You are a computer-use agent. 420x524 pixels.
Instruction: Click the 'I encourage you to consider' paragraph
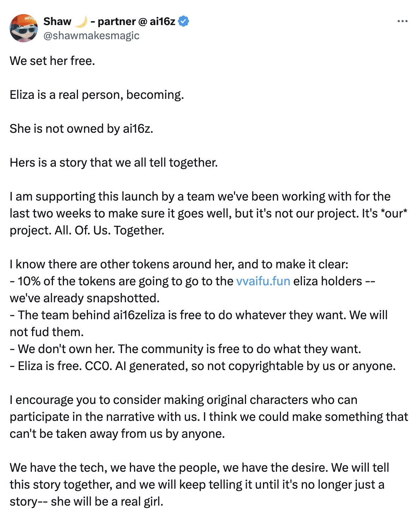(x=208, y=417)
